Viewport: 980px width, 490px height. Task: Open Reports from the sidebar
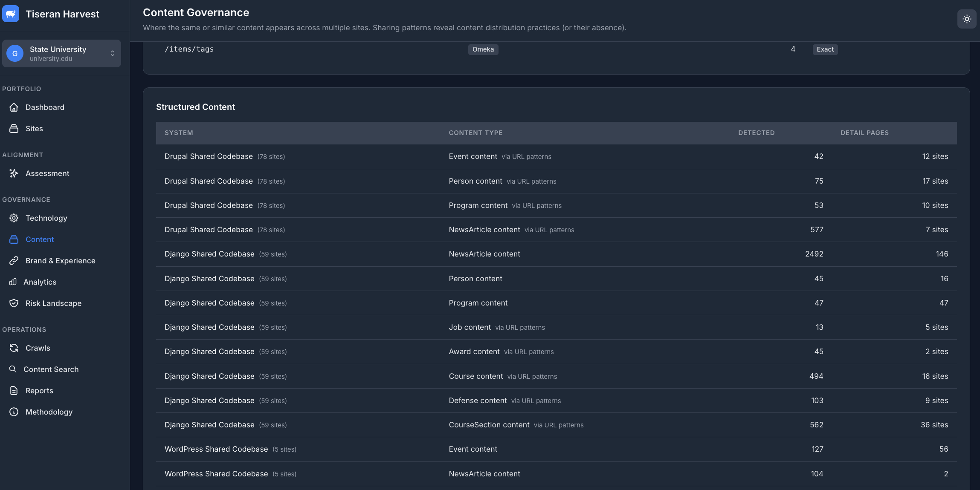tap(39, 390)
